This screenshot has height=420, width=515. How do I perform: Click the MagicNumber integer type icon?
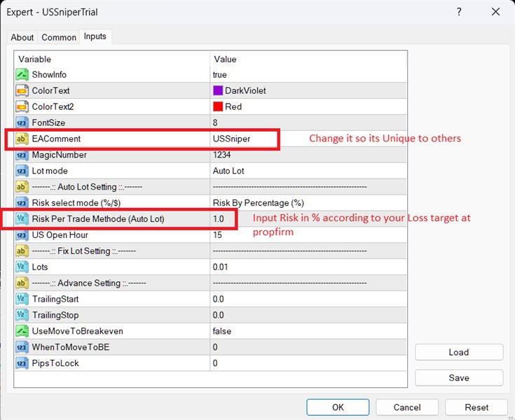tap(22, 155)
